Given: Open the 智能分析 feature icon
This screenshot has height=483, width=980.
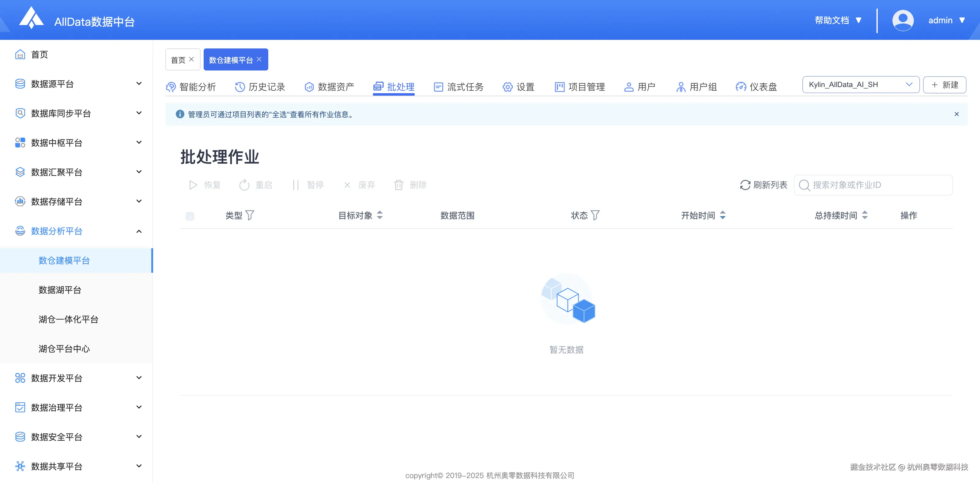Looking at the screenshot, I should (x=171, y=87).
